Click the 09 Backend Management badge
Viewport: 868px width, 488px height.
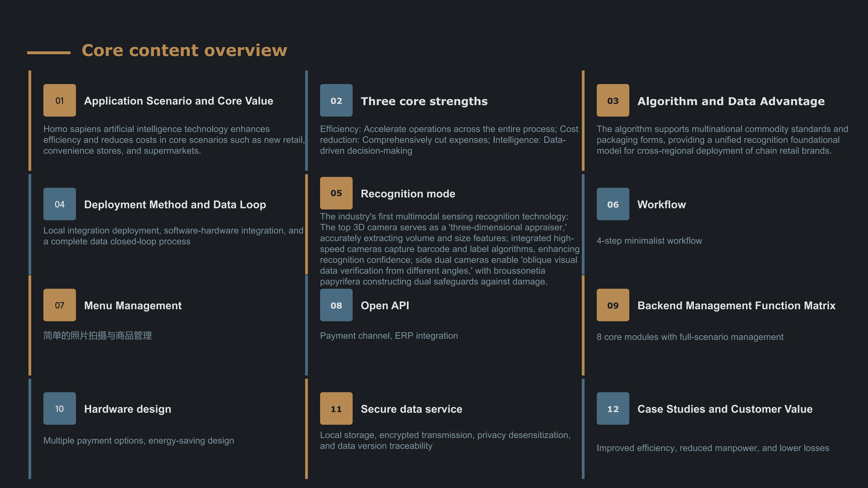click(613, 305)
